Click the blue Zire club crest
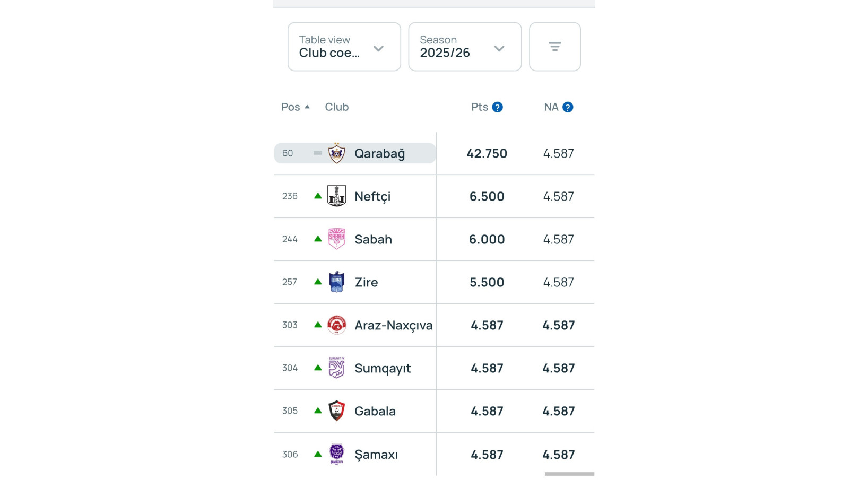The height and width of the screenshot is (488, 868). [336, 282]
